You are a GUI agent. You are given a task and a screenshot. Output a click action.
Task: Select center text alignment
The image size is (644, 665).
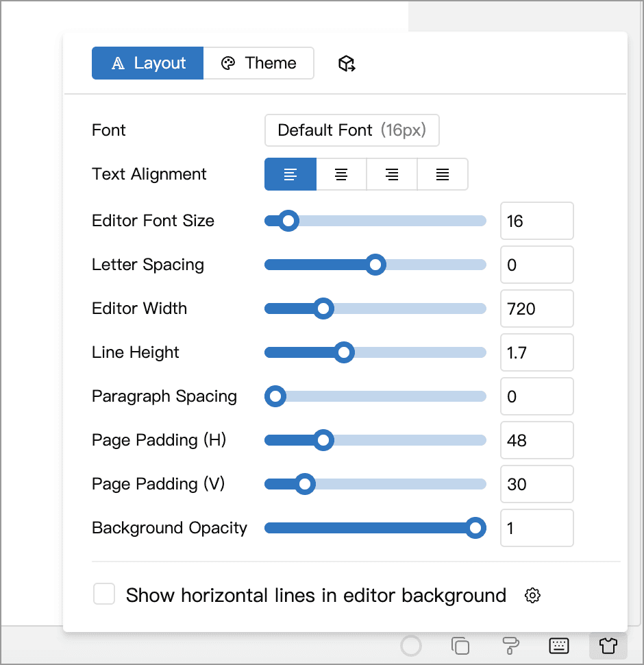click(341, 174)
